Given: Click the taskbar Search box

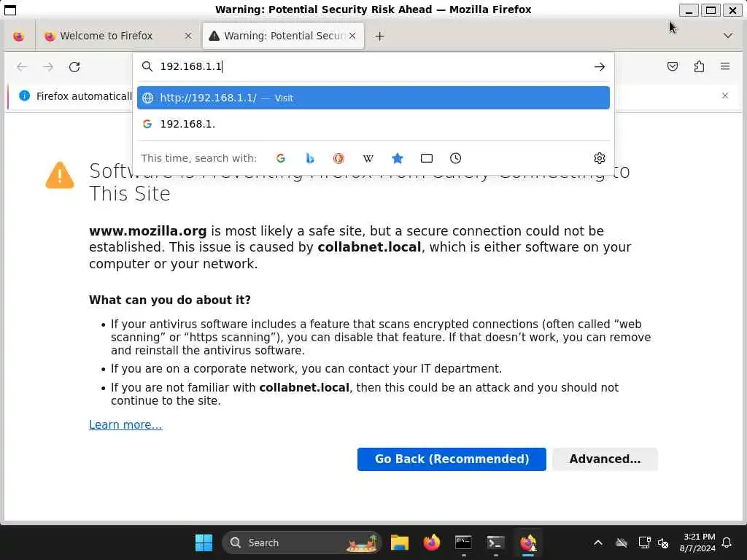Looking at the screenshot, I should pyautogui.click(x=302, y=542).
